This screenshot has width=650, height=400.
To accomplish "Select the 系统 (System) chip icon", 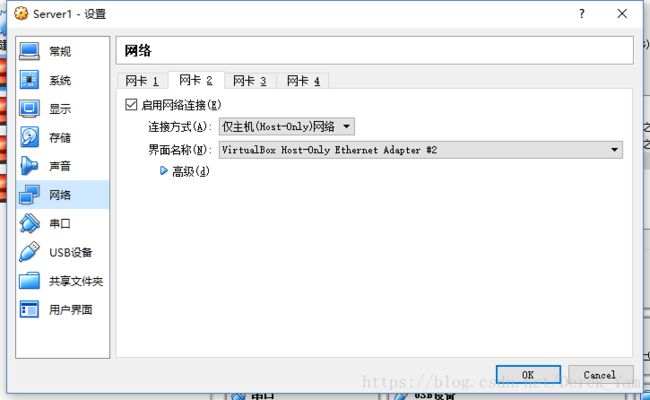I will tap(29, 80).
